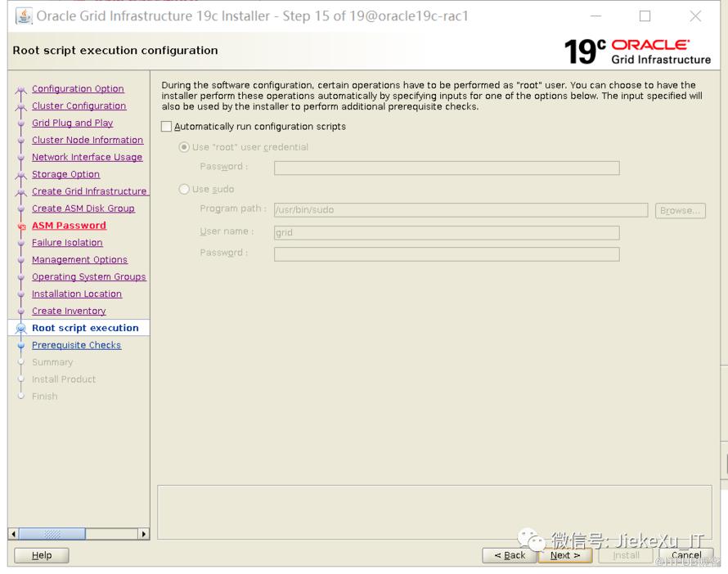Open Failure Isolation step link
The image size is (728, 574).
[67, 243]
